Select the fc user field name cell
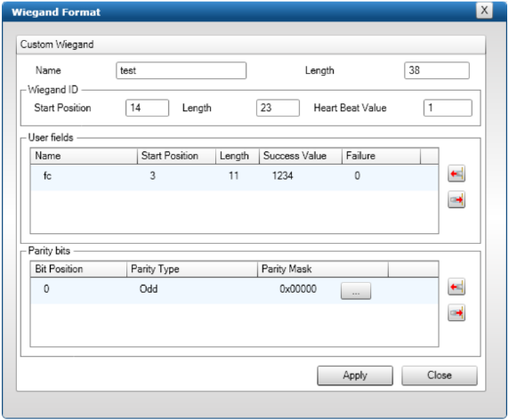 pyautogui.click(x=47, y=176)
